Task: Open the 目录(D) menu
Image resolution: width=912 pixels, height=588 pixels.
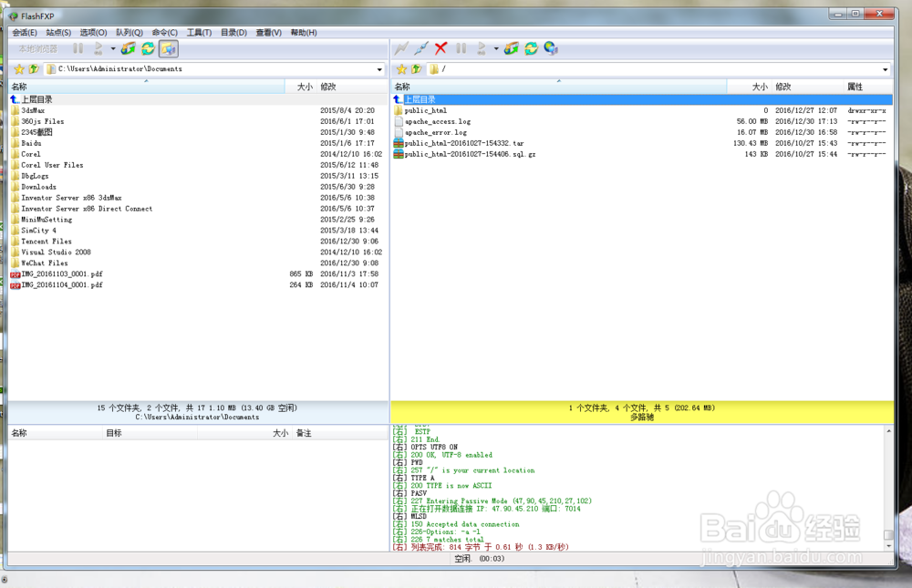Action: [x=233, y=33]
